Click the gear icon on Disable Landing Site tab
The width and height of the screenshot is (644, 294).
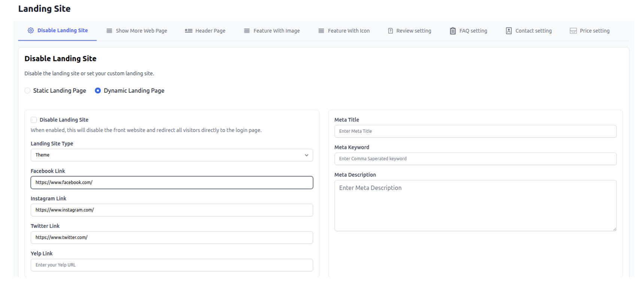31,30
